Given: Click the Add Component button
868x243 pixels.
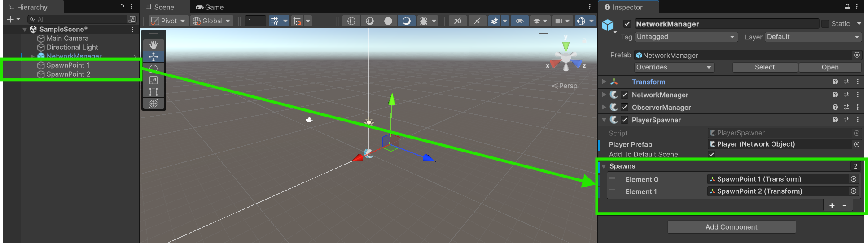Looking at the screenshot, I should [732, 227].
